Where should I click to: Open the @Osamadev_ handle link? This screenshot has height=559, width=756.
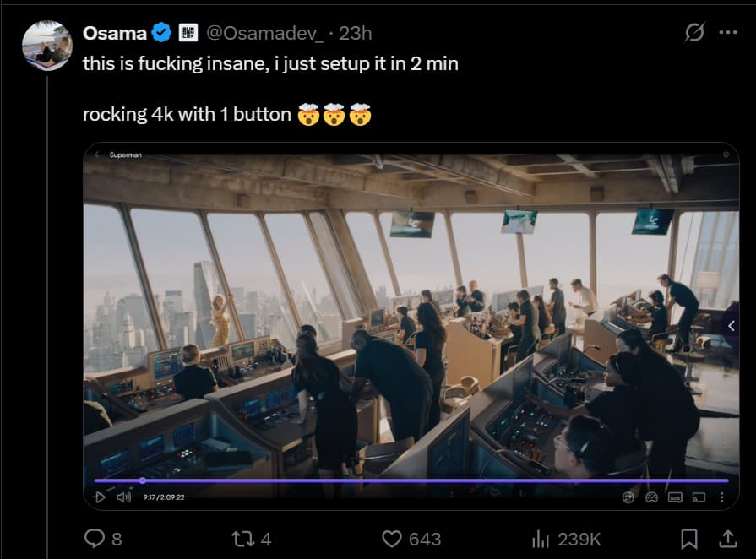pyautogui.click(x=264, y=33)
